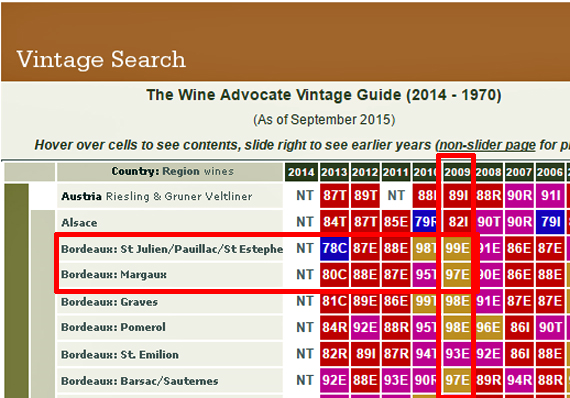570x398 pixels.
Task: Select the Bordeaux: Pomerol row label
Action: pos(113,327)
